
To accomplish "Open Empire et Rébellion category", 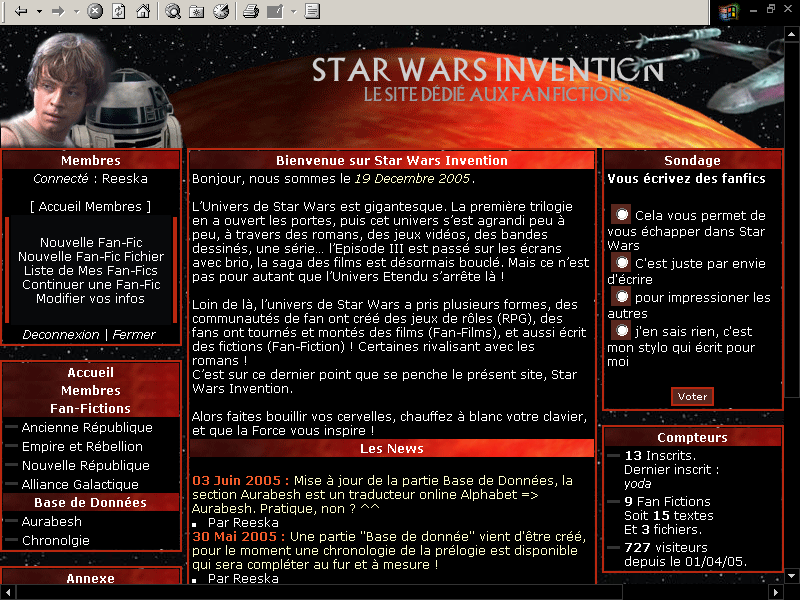I will pos(82,446).
